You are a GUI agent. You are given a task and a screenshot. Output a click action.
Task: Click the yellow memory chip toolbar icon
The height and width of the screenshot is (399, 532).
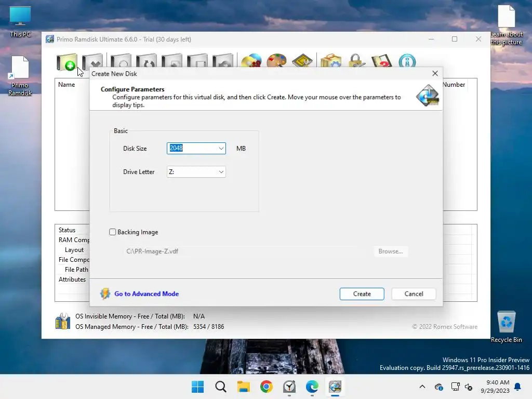(302, 61)
